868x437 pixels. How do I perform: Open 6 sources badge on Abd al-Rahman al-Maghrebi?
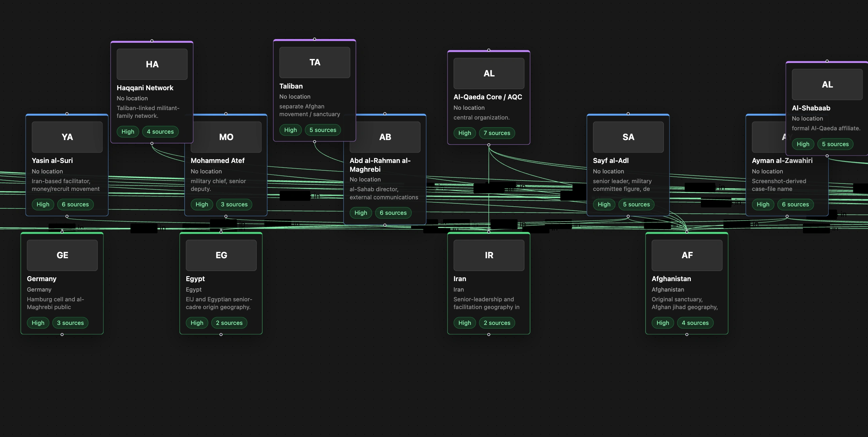(x=393, y=213)
